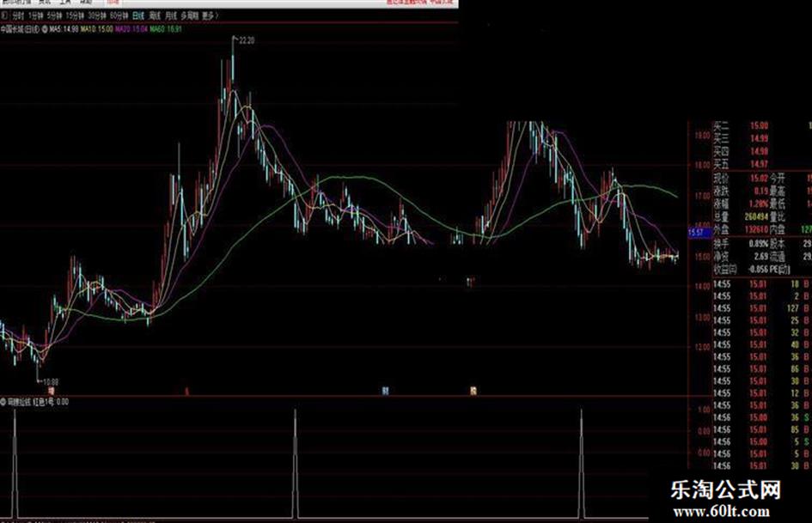Select the 日线 daily chart tab
This screenshot has height=523, width=812.
138,16
